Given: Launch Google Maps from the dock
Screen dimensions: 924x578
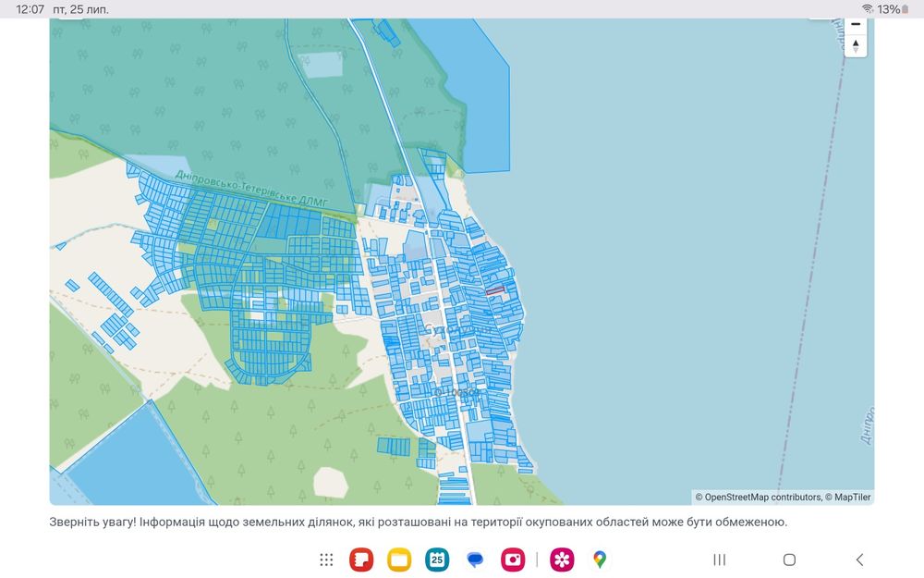Looking at the screenshot, I should (x=600, y=560).
